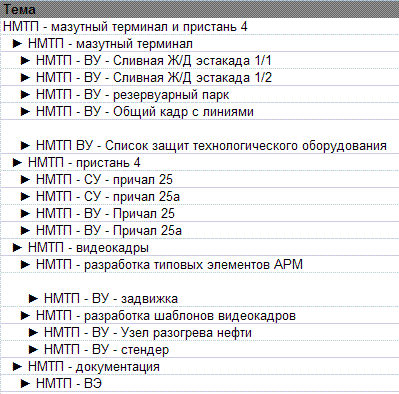399x394 pixels.
Task: Toggle arrow beside НМТП - видеокадры
Action: (x=17, y=248)
